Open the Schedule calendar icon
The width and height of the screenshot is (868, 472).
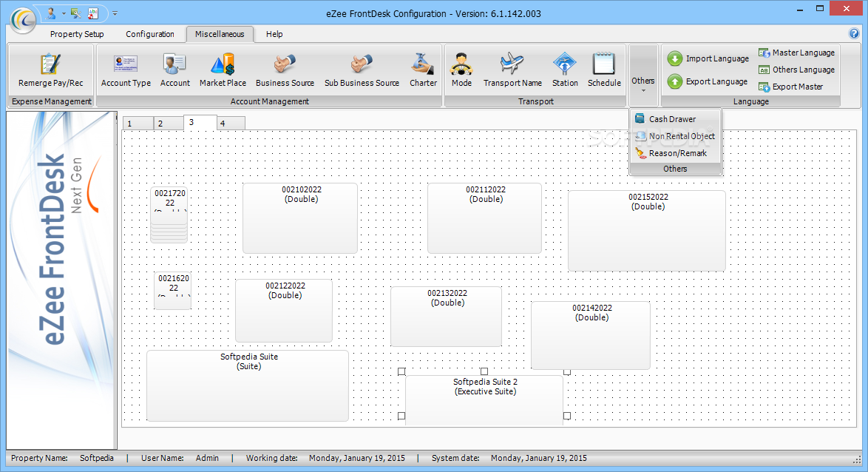pyautogui.click(x=604, y=64)
